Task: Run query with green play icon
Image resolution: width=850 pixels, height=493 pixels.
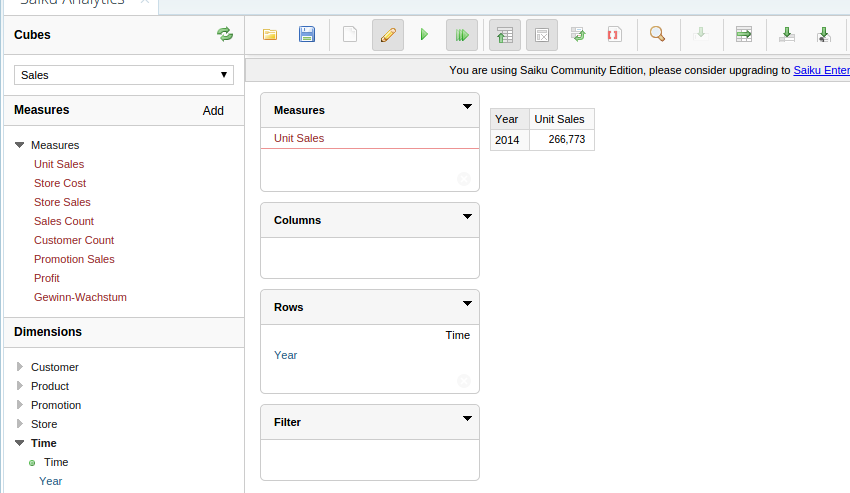Action: pos(424,35)
